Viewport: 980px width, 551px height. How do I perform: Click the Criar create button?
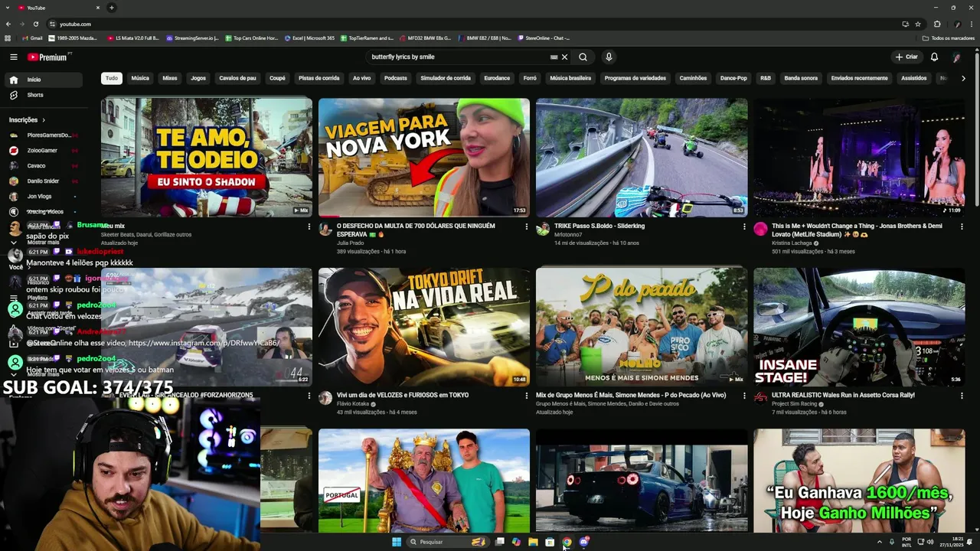pyautogui.click(x=906, y=57)
